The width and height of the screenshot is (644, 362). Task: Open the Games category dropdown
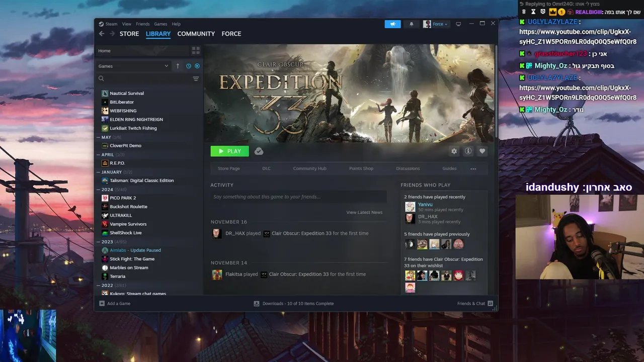coord(133,66)
